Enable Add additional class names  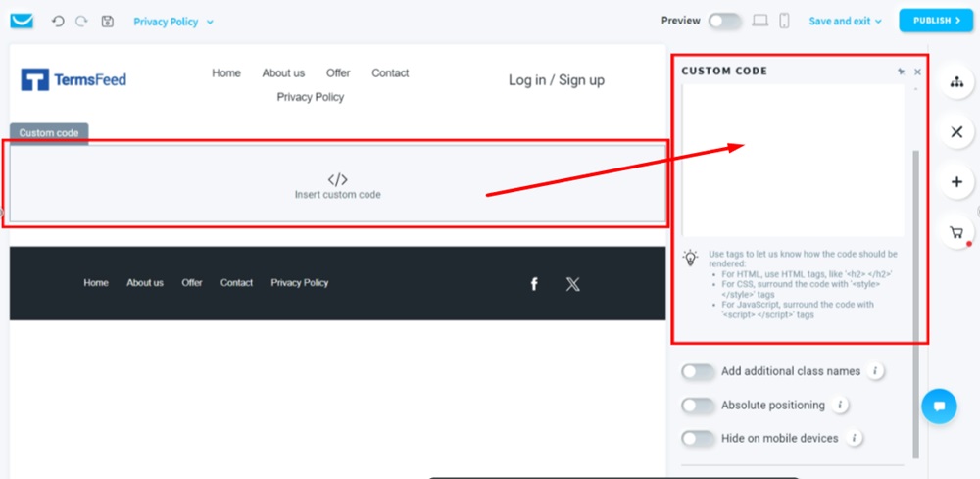click(698, 371)
